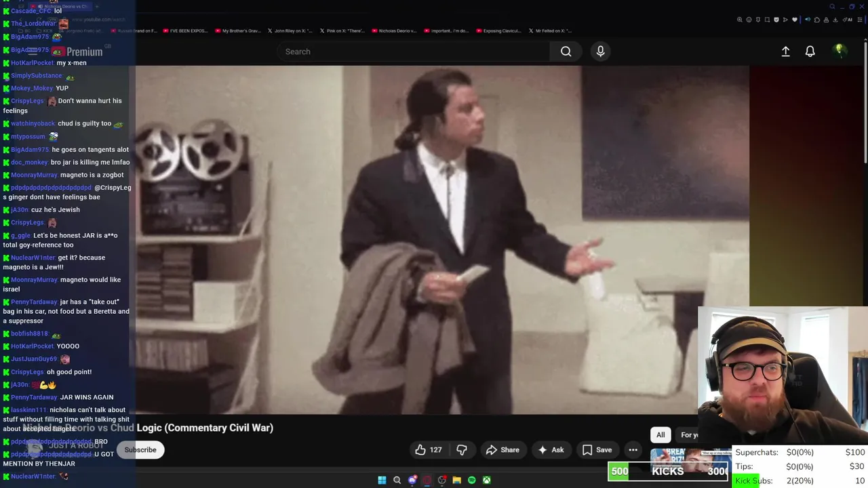This screenshot has width=868, height=488.
Task: Open the YouTube upload/create icon
Action: click(x=785, y=52)
